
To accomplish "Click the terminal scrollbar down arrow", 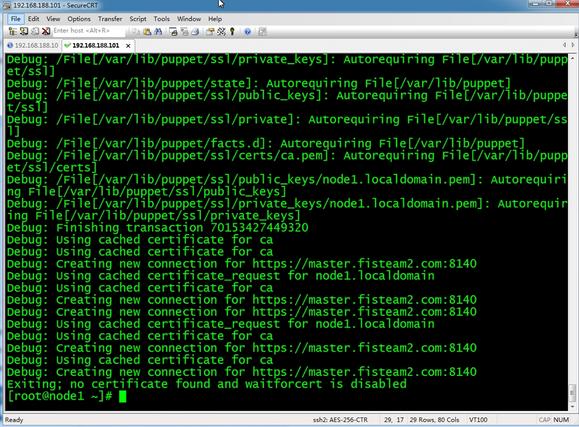I will [572, 406].
